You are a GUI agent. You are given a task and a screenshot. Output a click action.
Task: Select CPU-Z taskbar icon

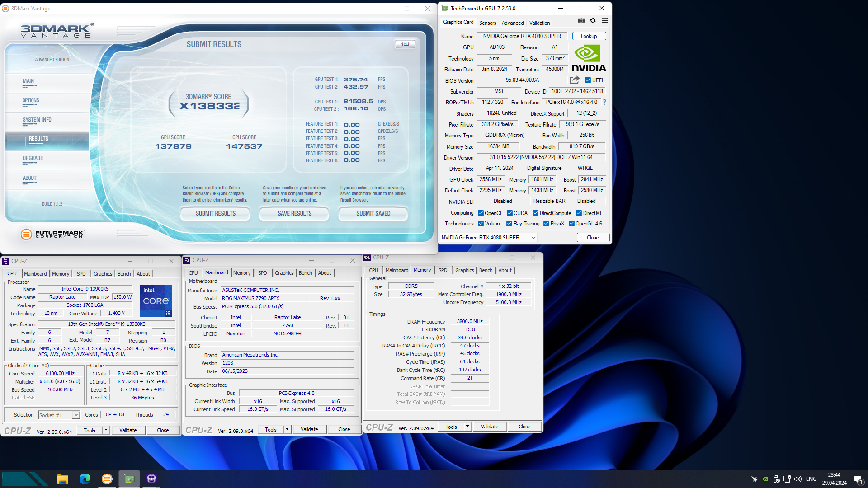[151, 479]
